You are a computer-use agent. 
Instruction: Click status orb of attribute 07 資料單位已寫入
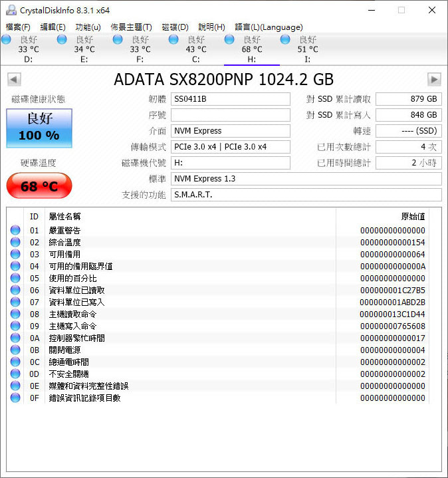coord(15,302)
